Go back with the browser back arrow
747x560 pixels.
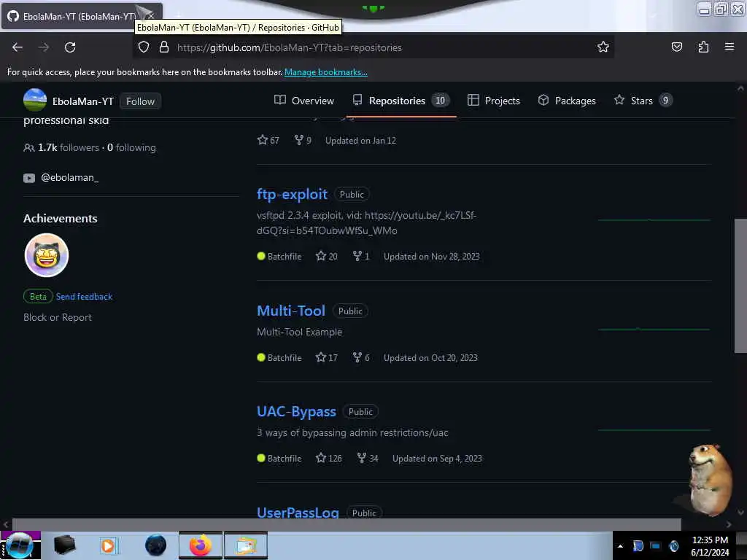[x=18, y=47]
